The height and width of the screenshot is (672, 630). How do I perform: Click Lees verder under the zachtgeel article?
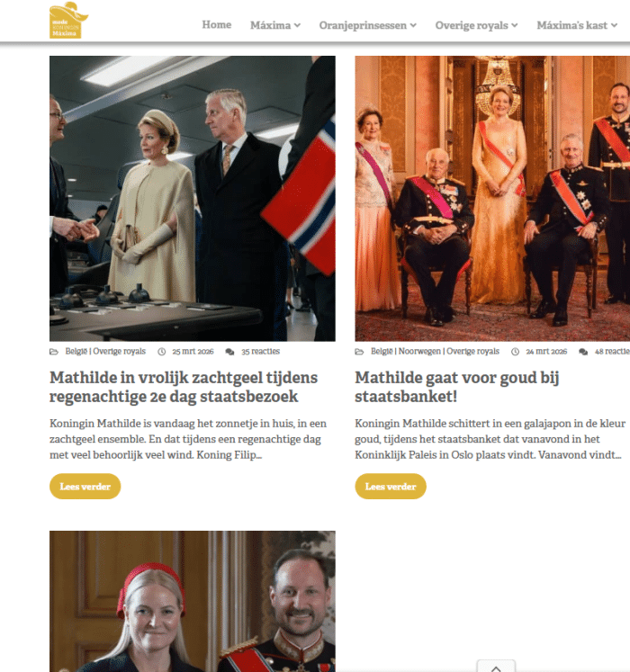85,487
